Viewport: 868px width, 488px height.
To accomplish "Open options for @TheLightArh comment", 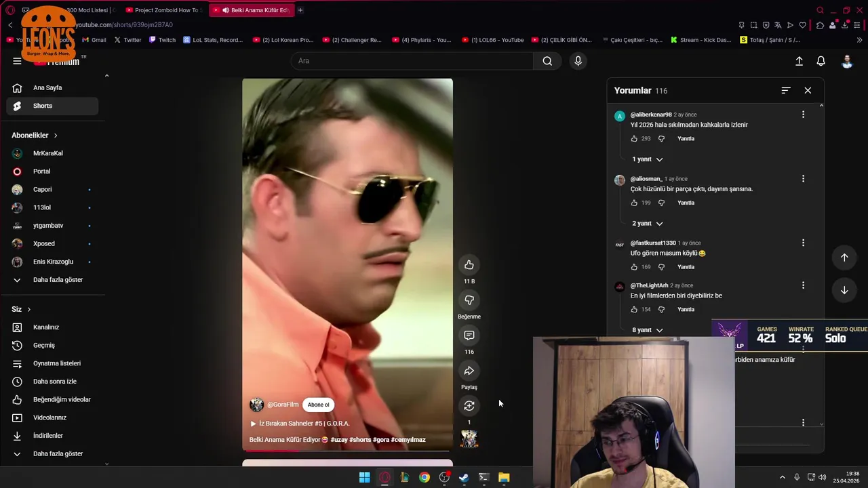I will [803, 285].
